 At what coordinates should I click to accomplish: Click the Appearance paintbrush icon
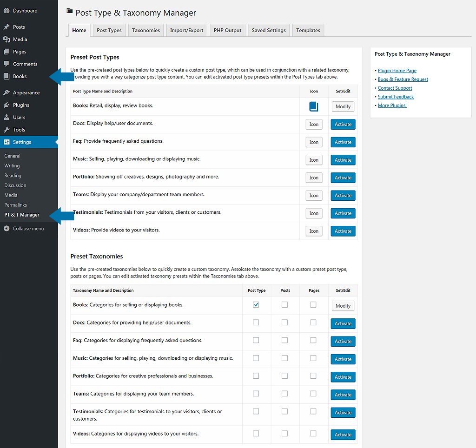(7, 93)
